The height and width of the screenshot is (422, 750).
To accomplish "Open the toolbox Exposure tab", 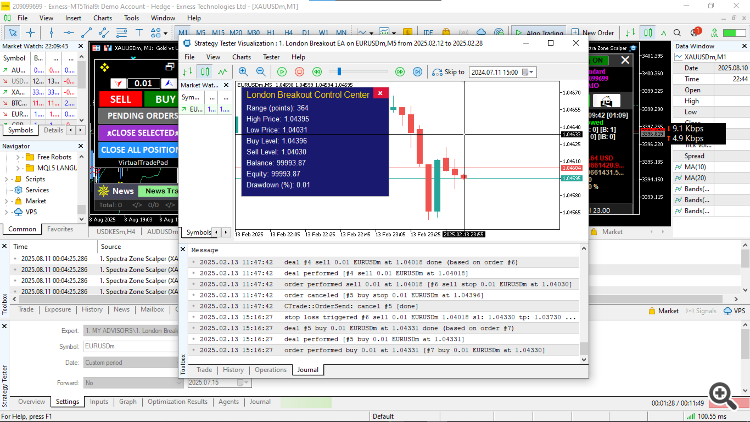I will (x=57, y=310).
